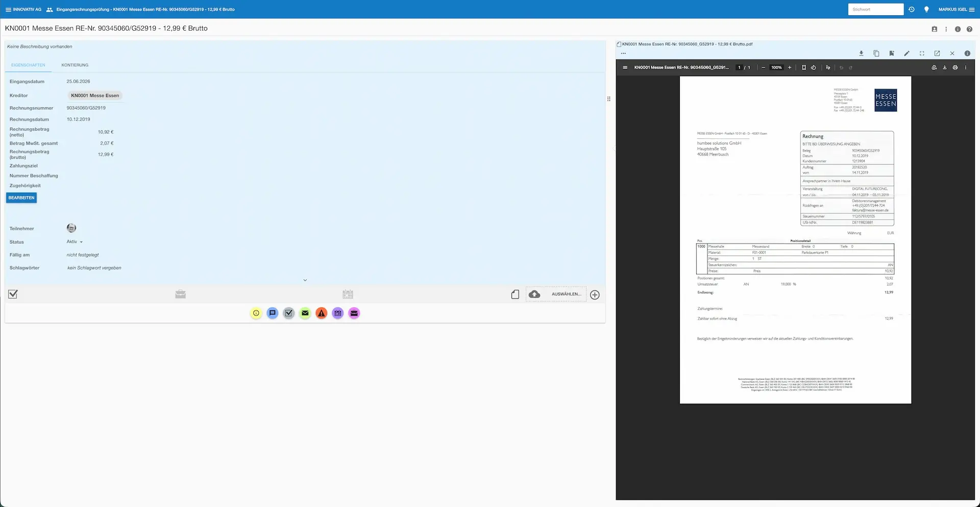Click the PDF print icon
The image size is (980, 507).
[955, 67]
